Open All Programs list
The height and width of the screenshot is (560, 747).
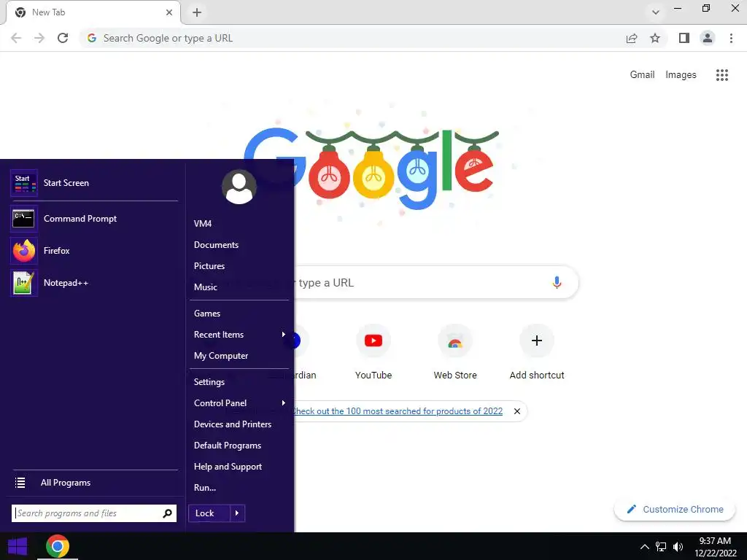(94, 483)
